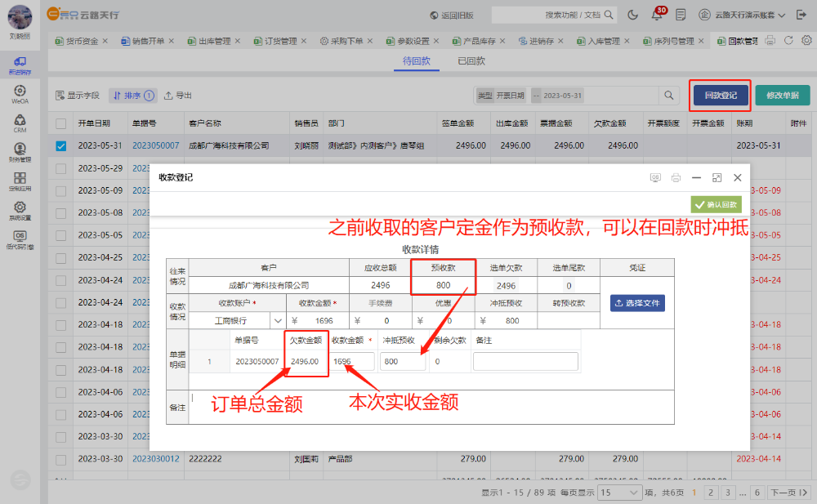Close the 采购下单 tab

coord(370,41)
